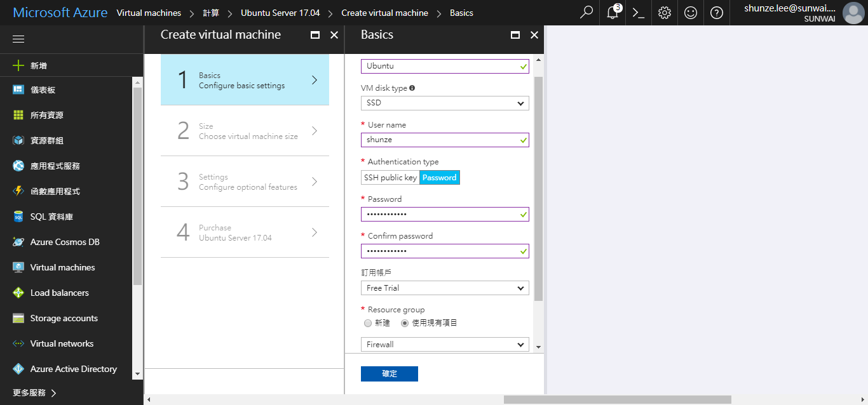Click the bottom horizontal scrollbar thumb
Screen dimensions: 868x405
(x=618, y=400)
